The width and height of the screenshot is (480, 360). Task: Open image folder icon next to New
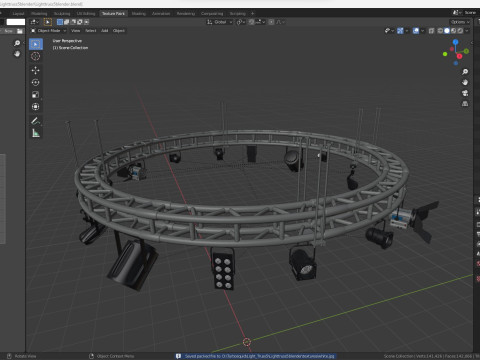click(20, 31)
